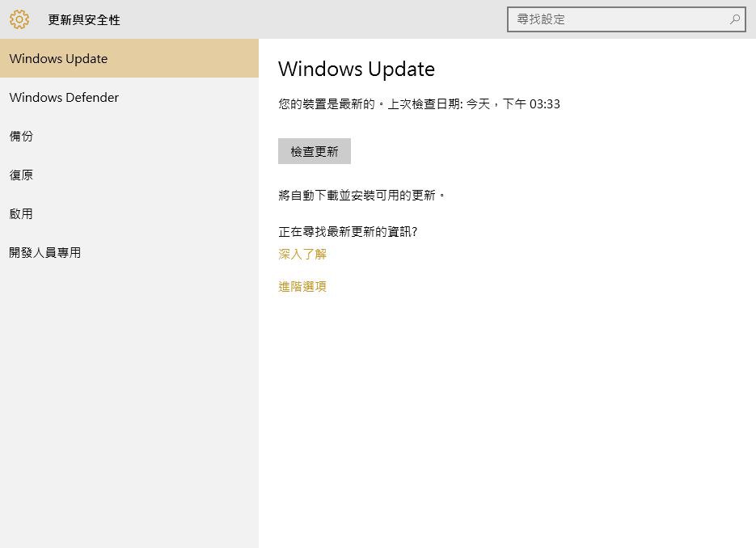
Task: Open the 深入了解 link
Action: pos(302,254)
